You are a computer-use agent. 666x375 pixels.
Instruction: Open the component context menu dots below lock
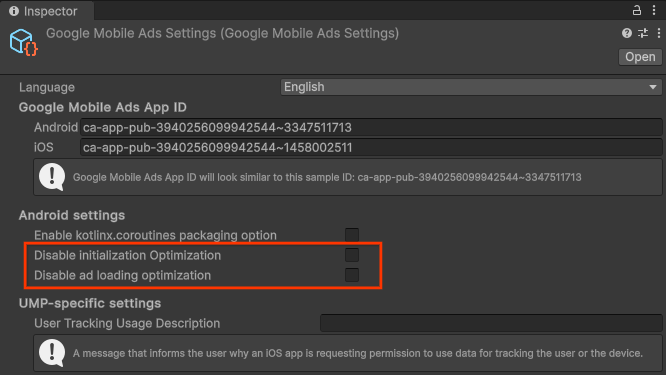click(658, 33)
